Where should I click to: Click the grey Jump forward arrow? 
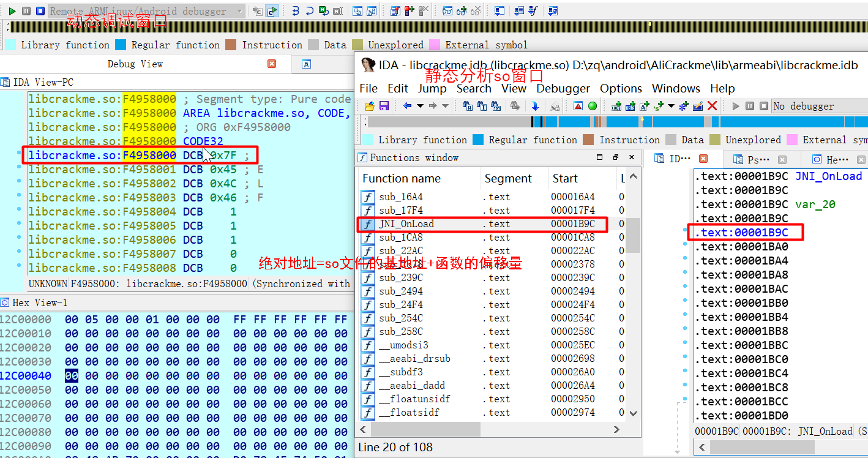click(x=432, y=106)
